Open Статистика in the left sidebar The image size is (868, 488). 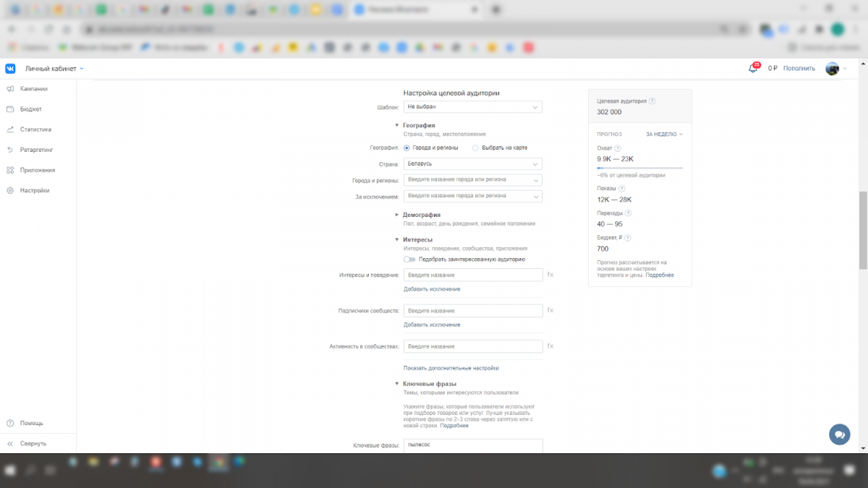(35, 129)
